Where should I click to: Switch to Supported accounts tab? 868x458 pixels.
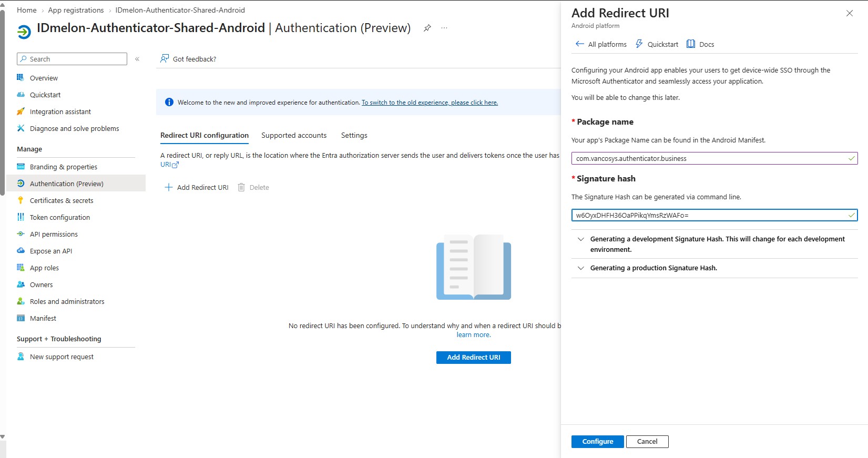pyautogui.click(x=294, y=135)
